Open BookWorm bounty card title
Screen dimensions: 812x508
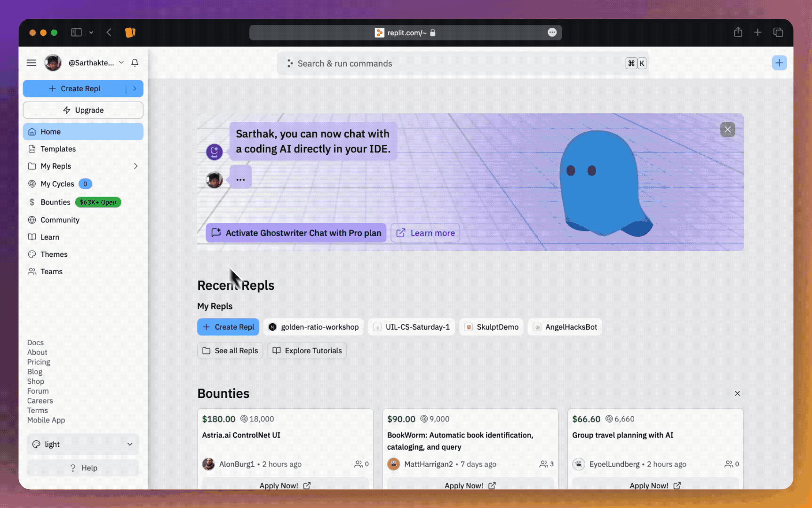click(460, 441)
